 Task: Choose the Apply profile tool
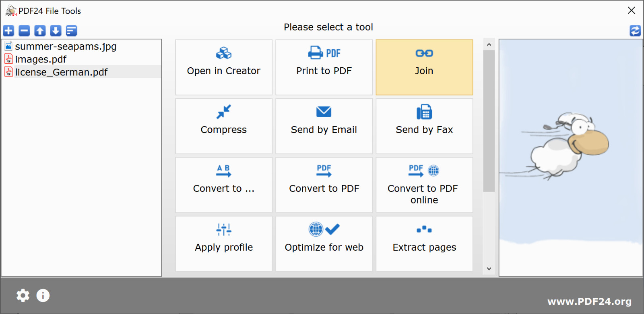pyautogui.click(x=224, y=244)
